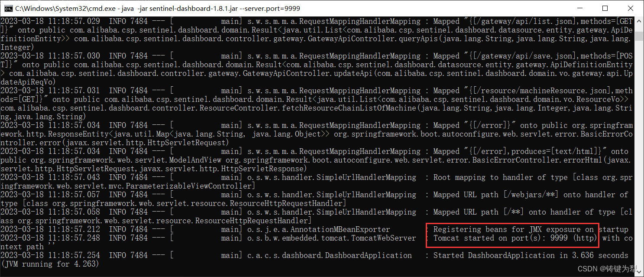Maximize the cmd window
Viewport: 644px width, 277px height.
[605, 8]
